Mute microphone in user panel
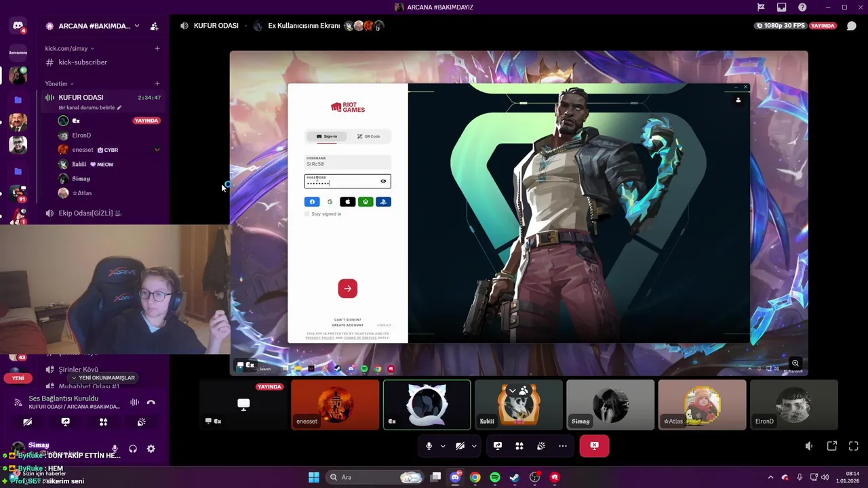The image size is (868, 488). click(x=115, y=449)
